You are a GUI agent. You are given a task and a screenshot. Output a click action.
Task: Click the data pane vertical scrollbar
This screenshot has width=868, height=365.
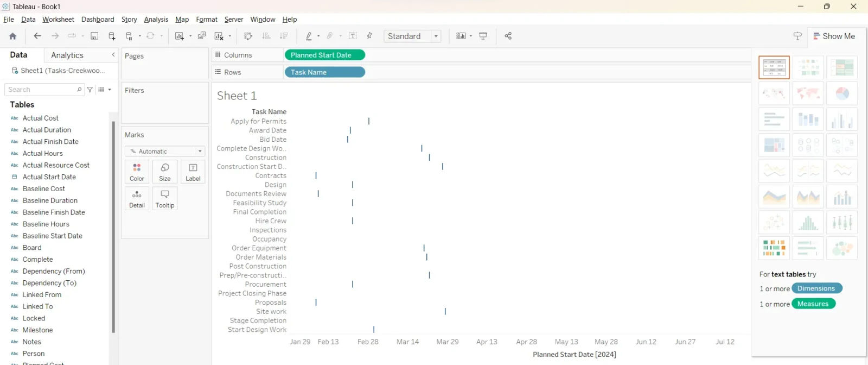click(113, 227)
